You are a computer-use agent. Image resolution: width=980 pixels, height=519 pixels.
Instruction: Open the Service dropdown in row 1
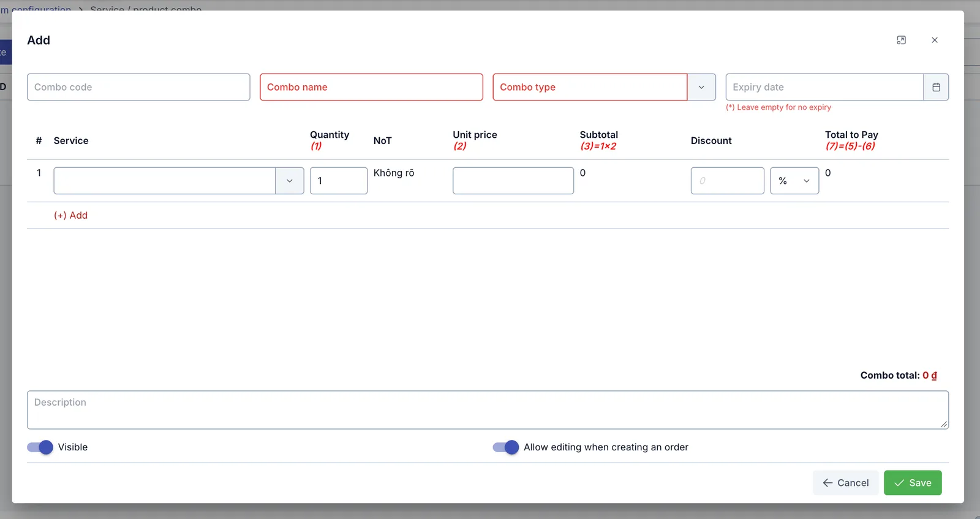289,181
